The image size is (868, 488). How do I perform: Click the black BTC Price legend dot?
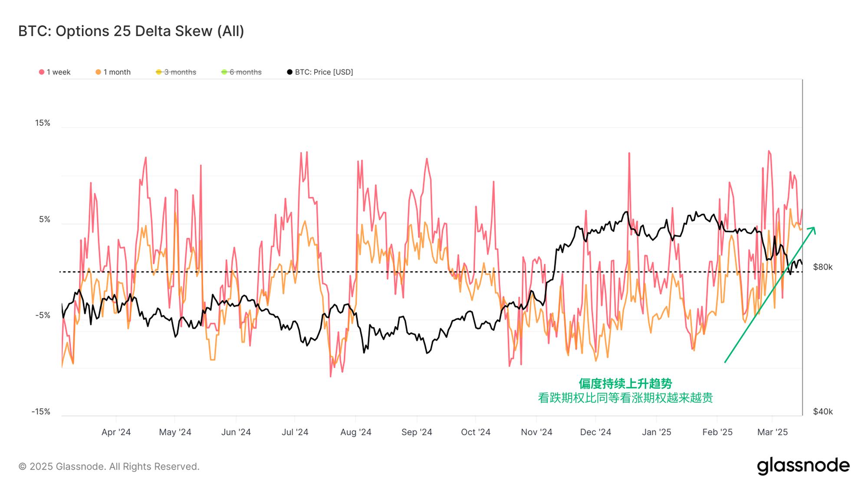[289, 72]
